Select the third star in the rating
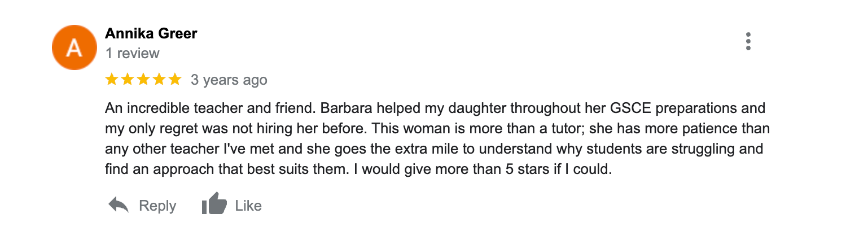 coord(143,80)
